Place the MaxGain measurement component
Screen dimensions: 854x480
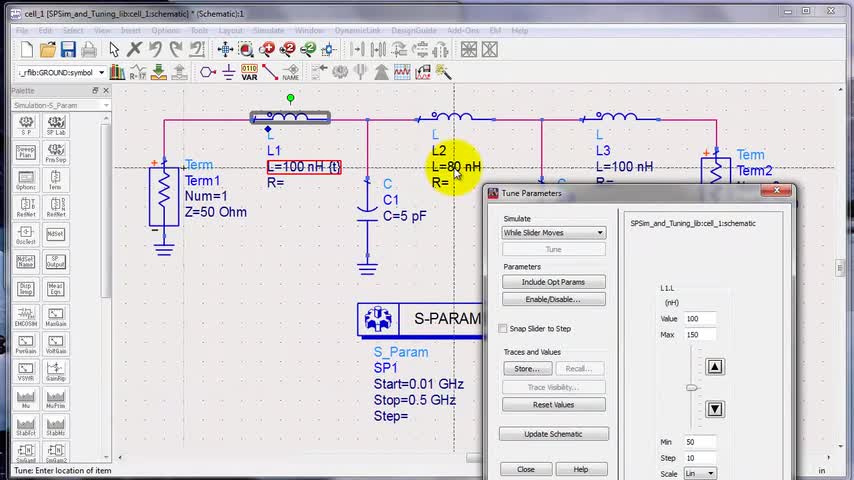coord(56,317)
